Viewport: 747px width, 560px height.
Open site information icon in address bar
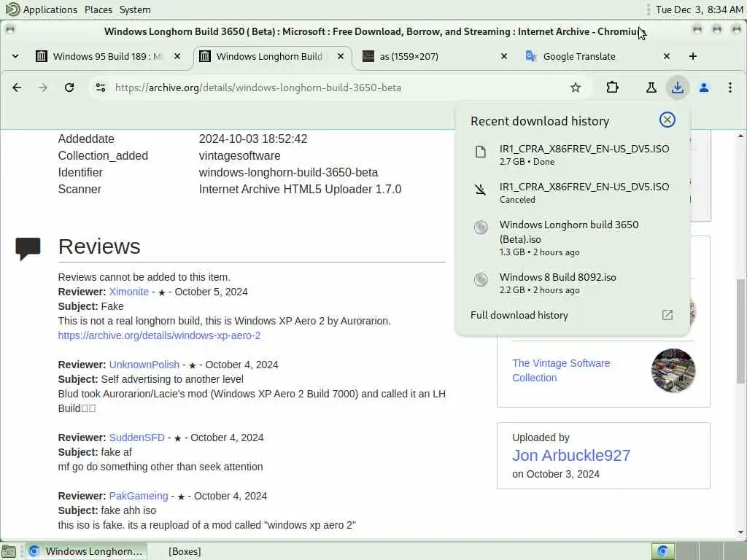(x=101, y=87)
